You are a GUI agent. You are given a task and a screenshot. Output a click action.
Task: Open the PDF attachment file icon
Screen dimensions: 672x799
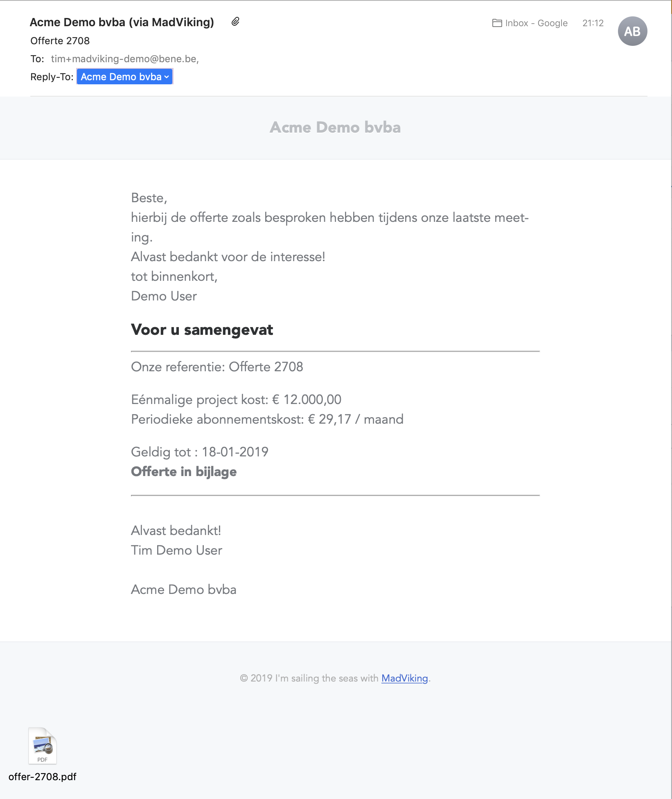(x=43, y=746)
